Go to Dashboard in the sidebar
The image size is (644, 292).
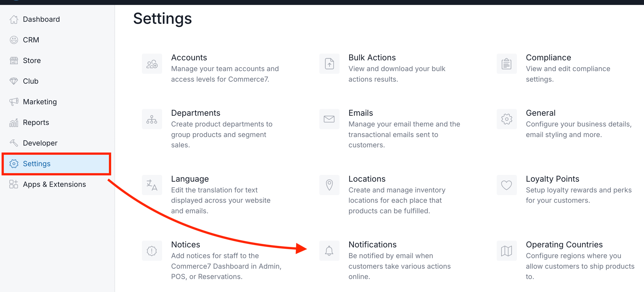[41, 19]
